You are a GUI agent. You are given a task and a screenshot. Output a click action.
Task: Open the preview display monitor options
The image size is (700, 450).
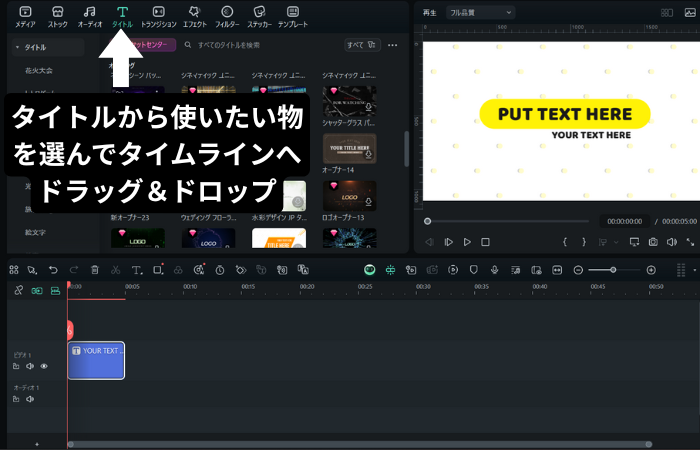pos(634,242)
